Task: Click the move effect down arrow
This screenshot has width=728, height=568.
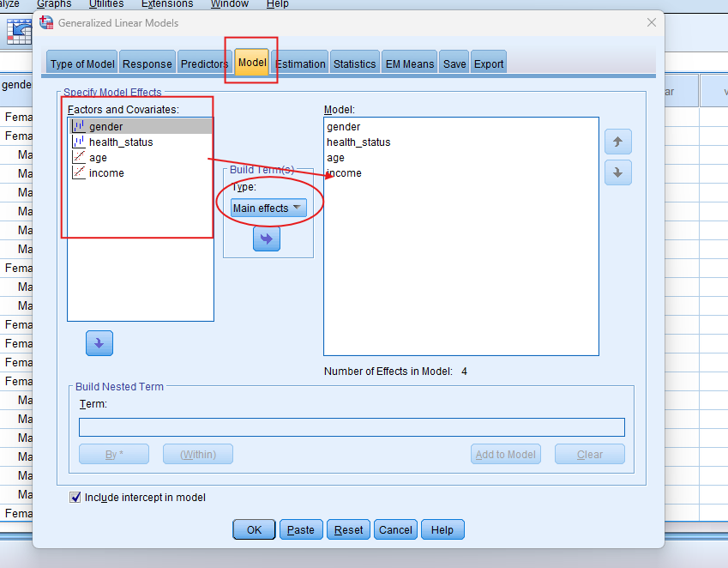Action: pyautogui.click(x=617, y=172)
